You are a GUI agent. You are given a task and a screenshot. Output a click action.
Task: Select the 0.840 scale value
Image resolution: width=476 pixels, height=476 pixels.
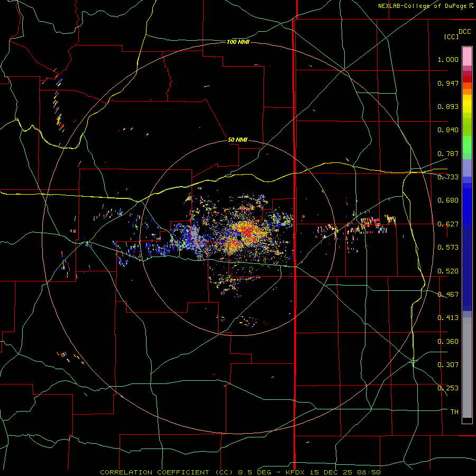click(448, 130)
